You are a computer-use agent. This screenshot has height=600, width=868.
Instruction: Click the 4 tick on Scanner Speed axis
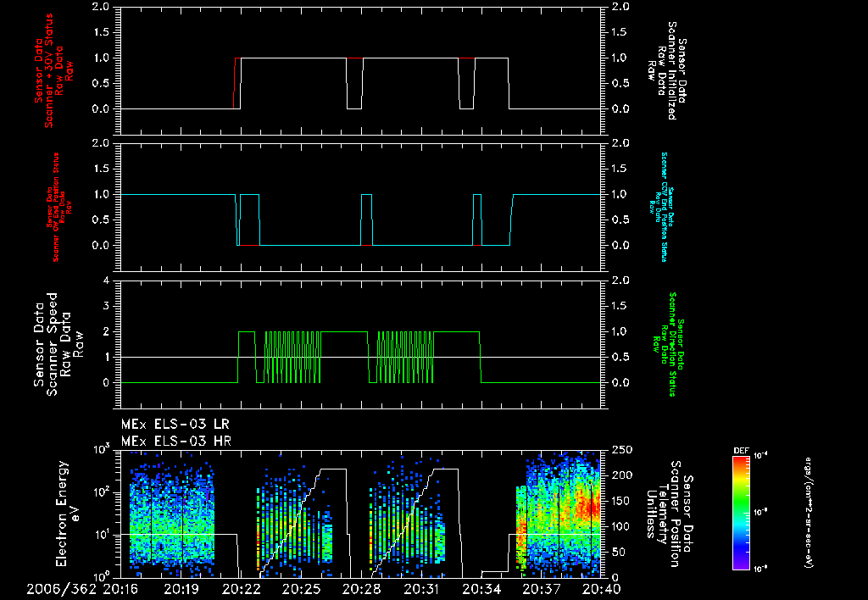pyautogui.click(x=106, y=281)
